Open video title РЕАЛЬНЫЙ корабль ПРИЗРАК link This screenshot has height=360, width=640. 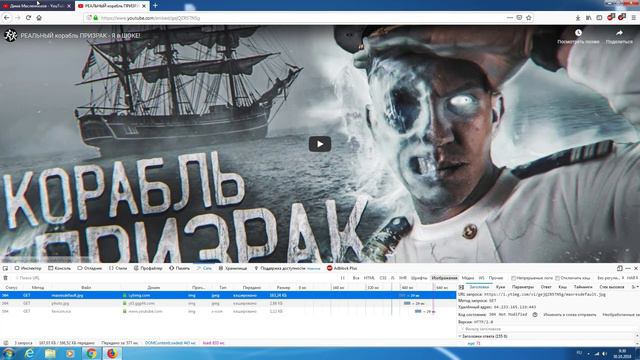(x=80, y=36)
